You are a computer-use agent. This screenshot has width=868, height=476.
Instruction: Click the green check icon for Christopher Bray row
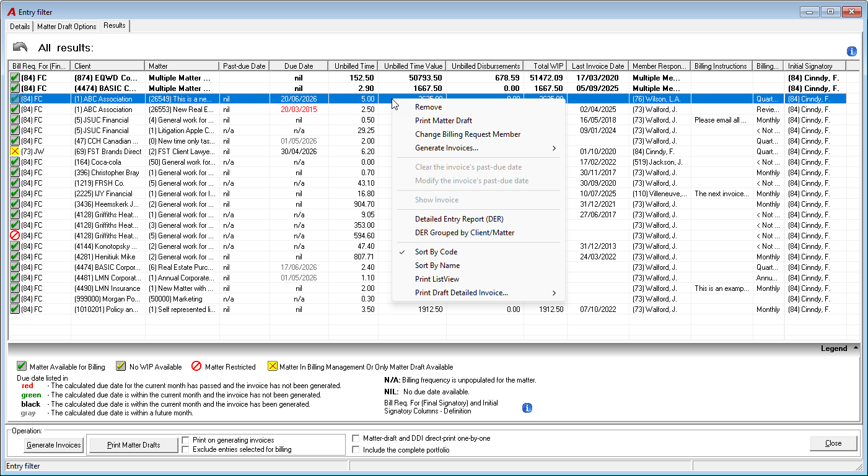(x=15, y=173)
